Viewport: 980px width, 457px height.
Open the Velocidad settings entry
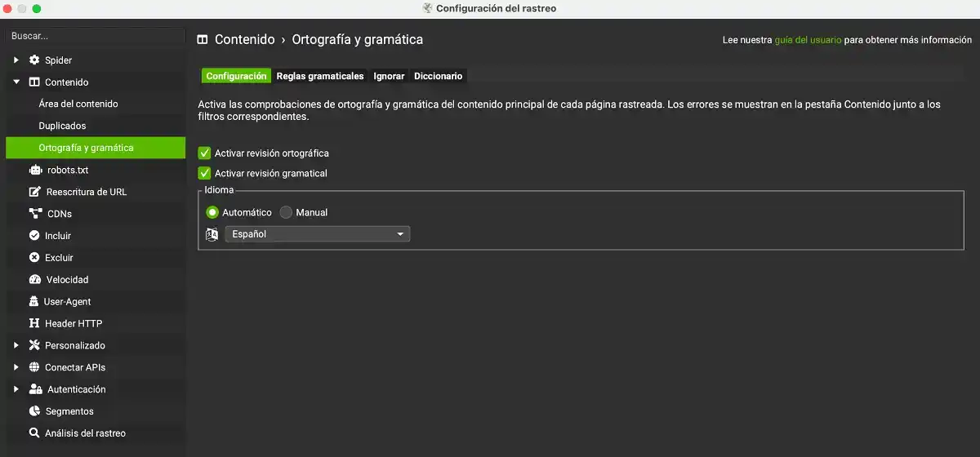tap(96, 280)
